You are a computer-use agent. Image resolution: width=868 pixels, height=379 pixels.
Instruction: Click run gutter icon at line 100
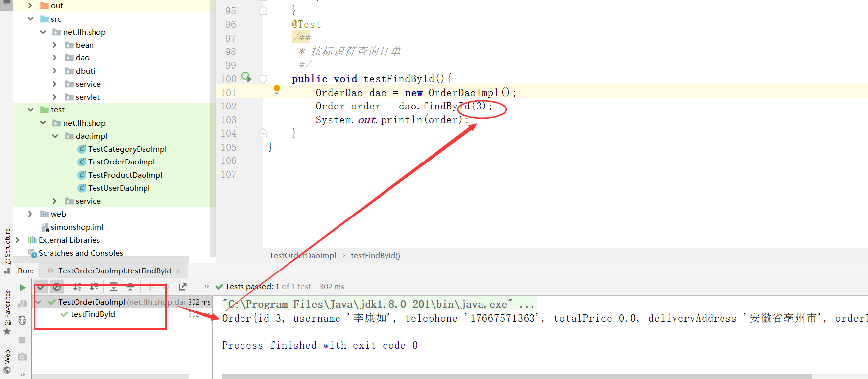pyautogui.click(x=246, y=77)
